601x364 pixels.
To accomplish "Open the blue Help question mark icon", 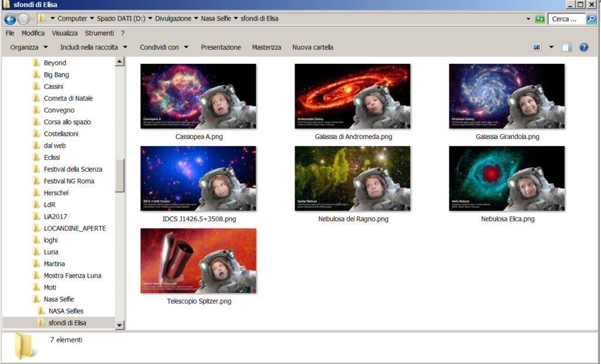I will click(583, 47).
